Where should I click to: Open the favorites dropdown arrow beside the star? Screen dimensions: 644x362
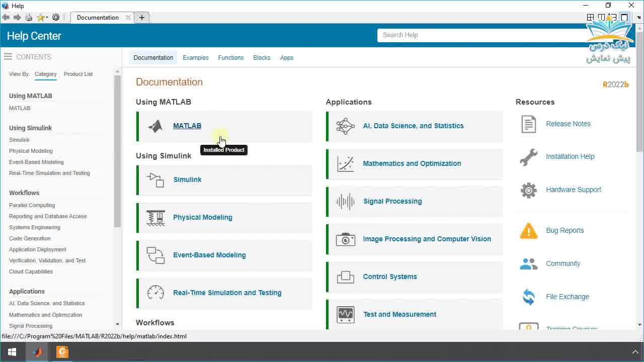(47, 17)
